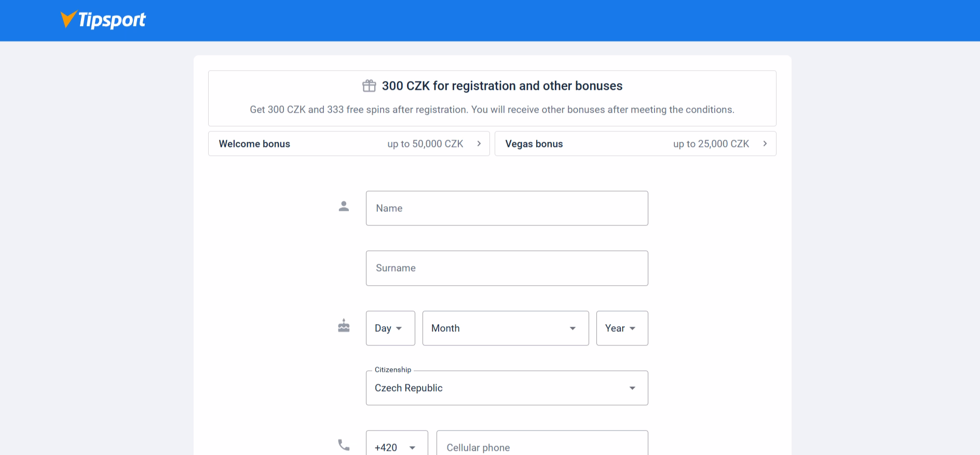Open the Day dropdown
Screen dimensions: 980x455
pyautogui.click(x=390, y=328)
